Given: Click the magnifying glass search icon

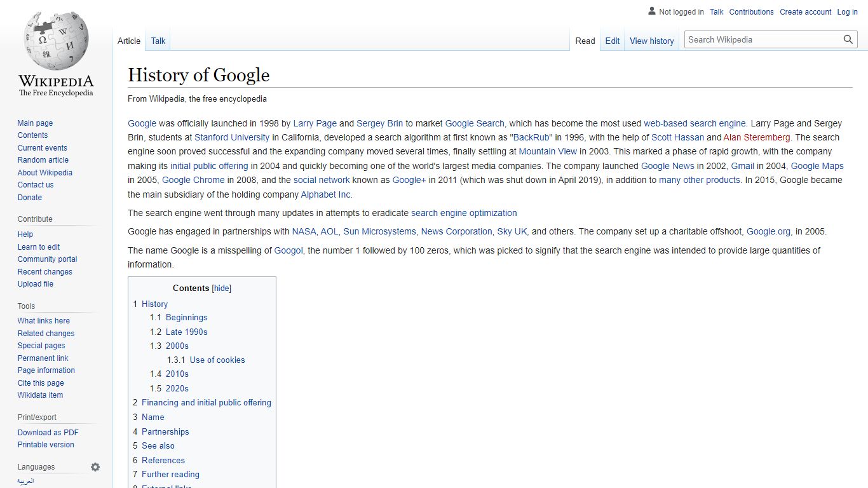Looking at the screenshot, I should (x=848, y=39).
